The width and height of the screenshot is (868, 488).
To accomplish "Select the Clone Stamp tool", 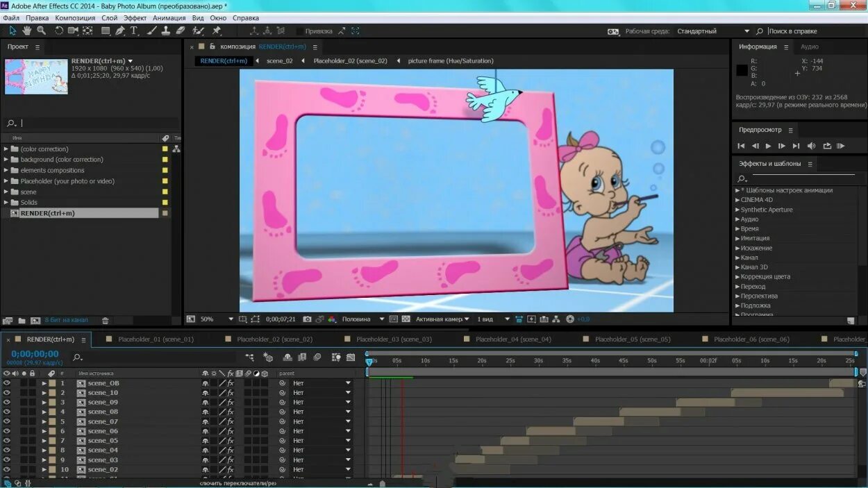I will [165, 31].
